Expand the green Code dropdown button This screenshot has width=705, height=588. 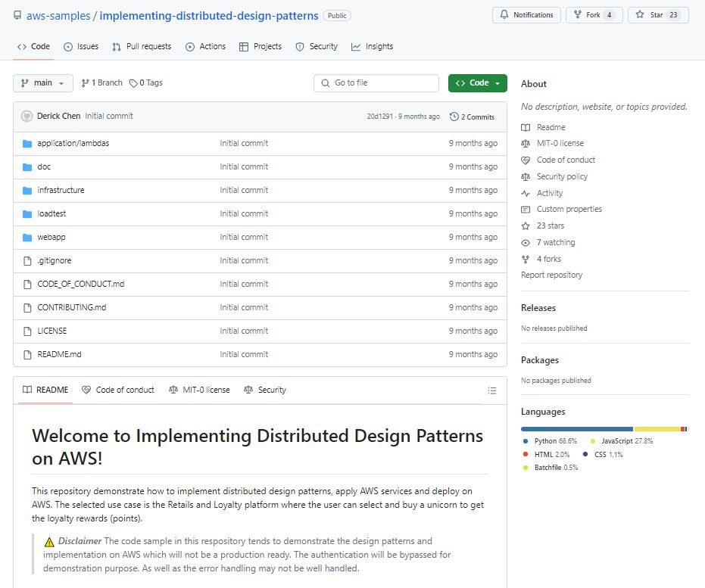click(x=478, y=83)
